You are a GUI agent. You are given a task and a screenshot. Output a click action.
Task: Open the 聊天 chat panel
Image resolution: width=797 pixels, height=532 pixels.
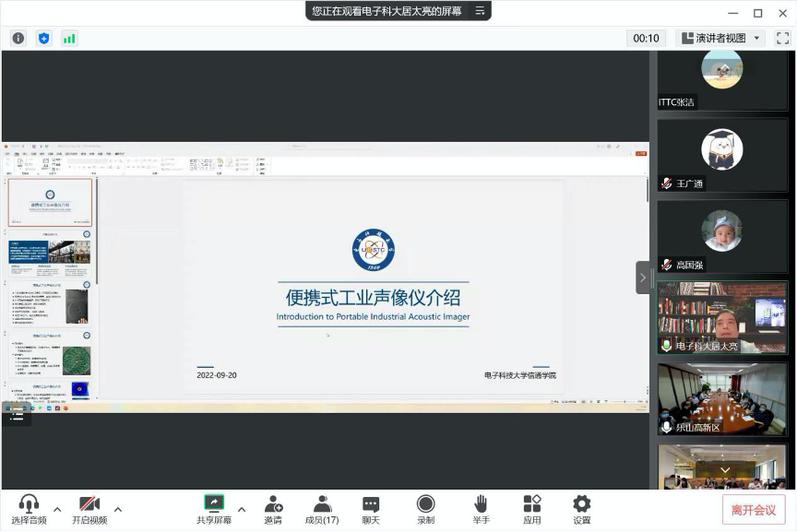click(x=371, y=506)
